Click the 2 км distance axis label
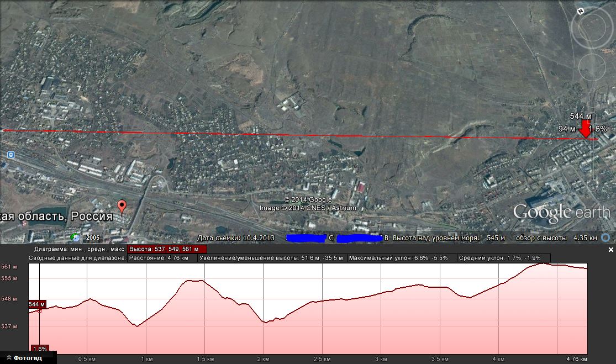 (x=263, y=359)
